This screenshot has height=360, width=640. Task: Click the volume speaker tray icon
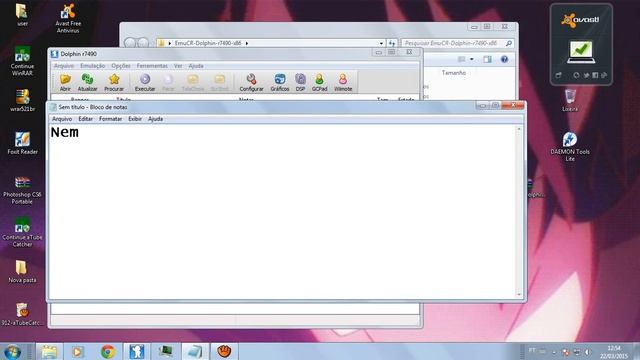tap(587, 352)
